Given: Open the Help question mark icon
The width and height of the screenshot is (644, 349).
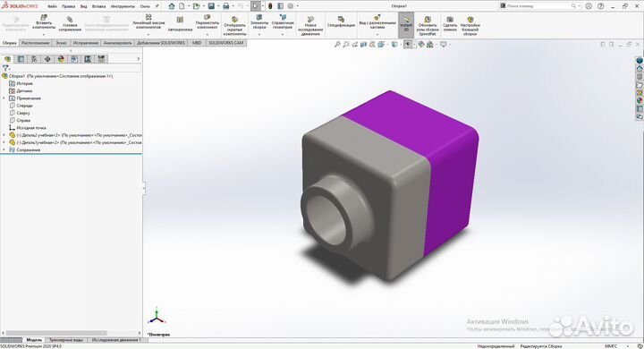Looking at the screenshot, I should click(601, 6).
